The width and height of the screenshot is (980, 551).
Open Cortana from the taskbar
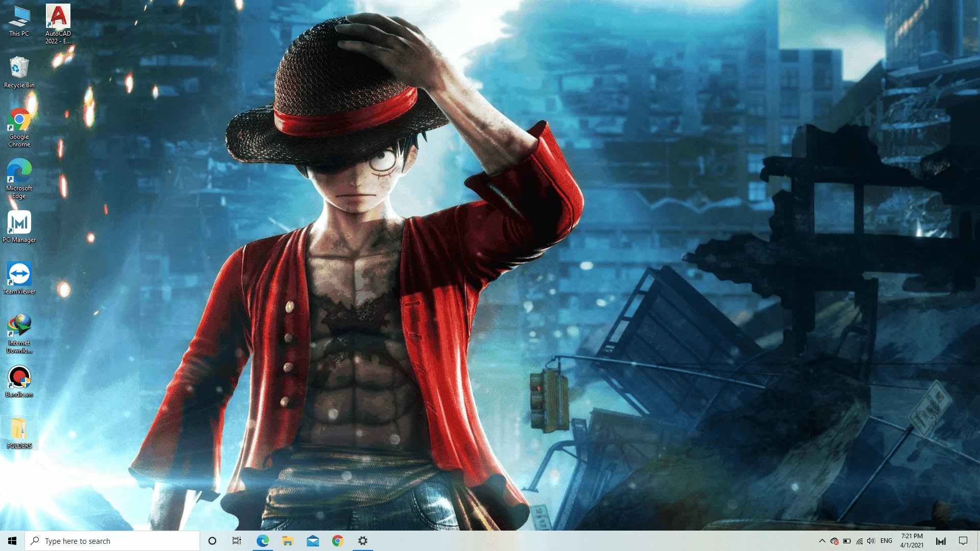(212, 541)
